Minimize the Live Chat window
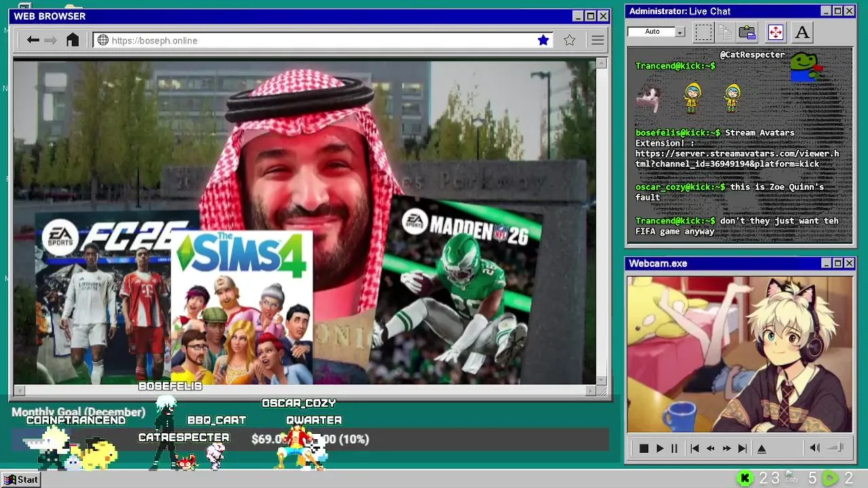Viewport: 868px width, 488px height. pos(826,11)
